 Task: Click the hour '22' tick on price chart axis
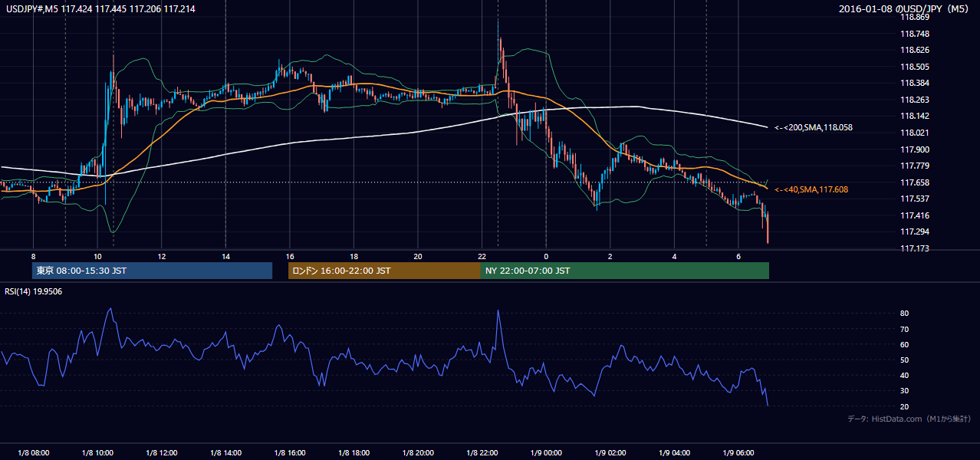click(x=482, y=256)
